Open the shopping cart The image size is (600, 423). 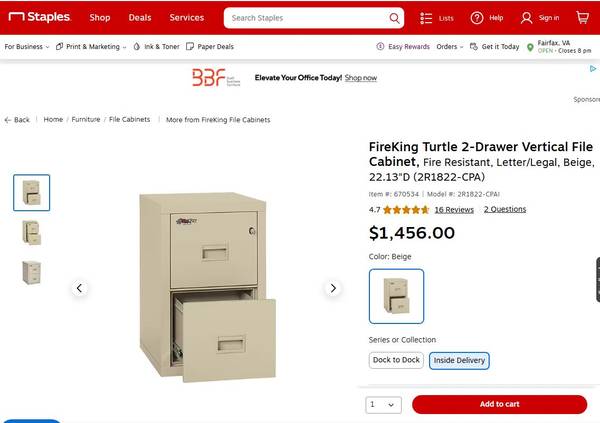coord(582,18)
